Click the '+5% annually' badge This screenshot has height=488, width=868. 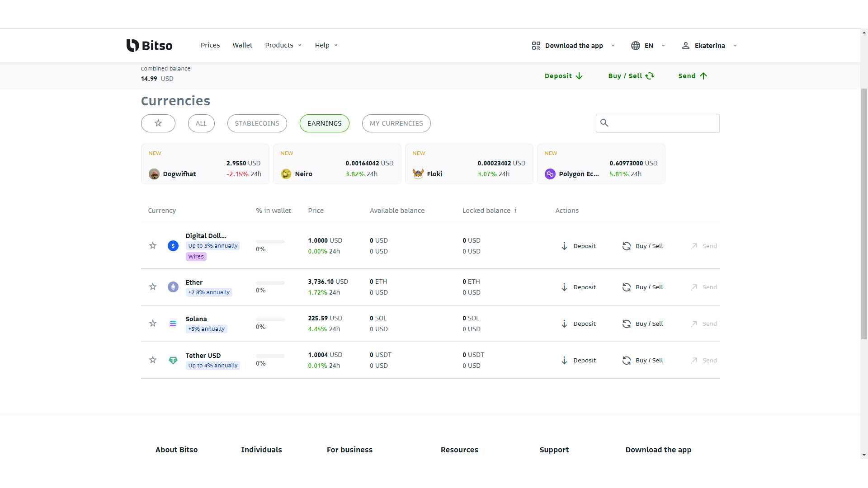point(207,329)
